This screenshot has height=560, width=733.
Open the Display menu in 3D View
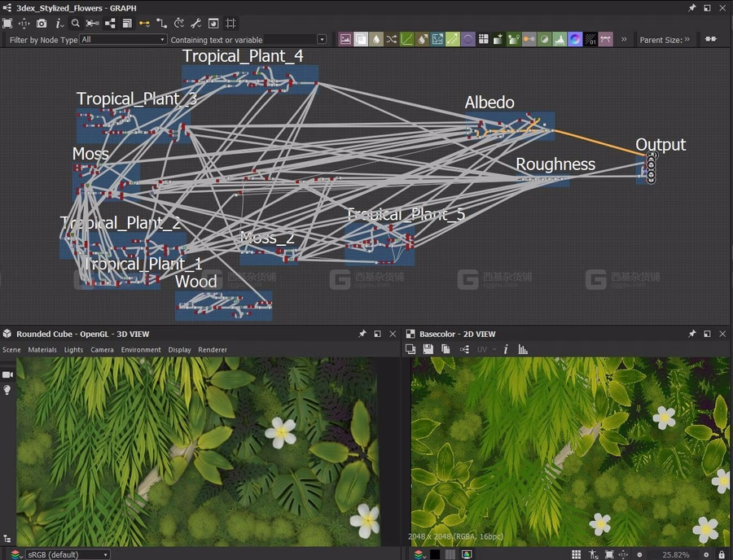click(179, 349)
